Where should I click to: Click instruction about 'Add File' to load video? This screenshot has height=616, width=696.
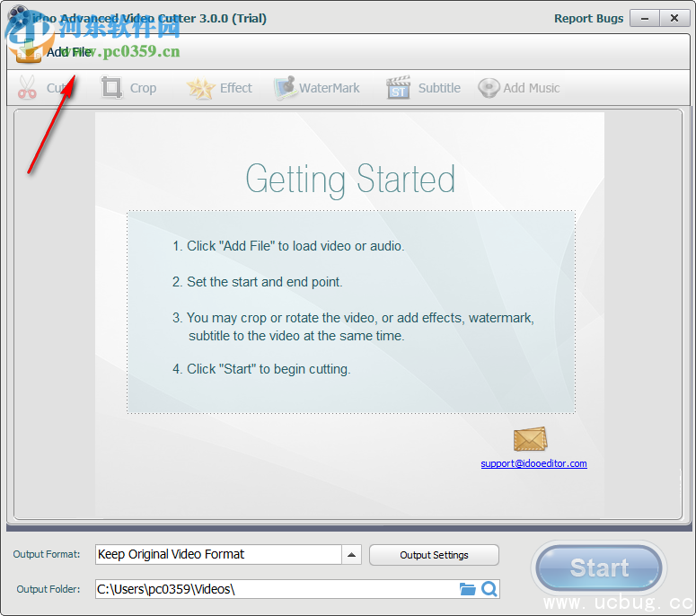pyautogui.click(x=288, y=246)
